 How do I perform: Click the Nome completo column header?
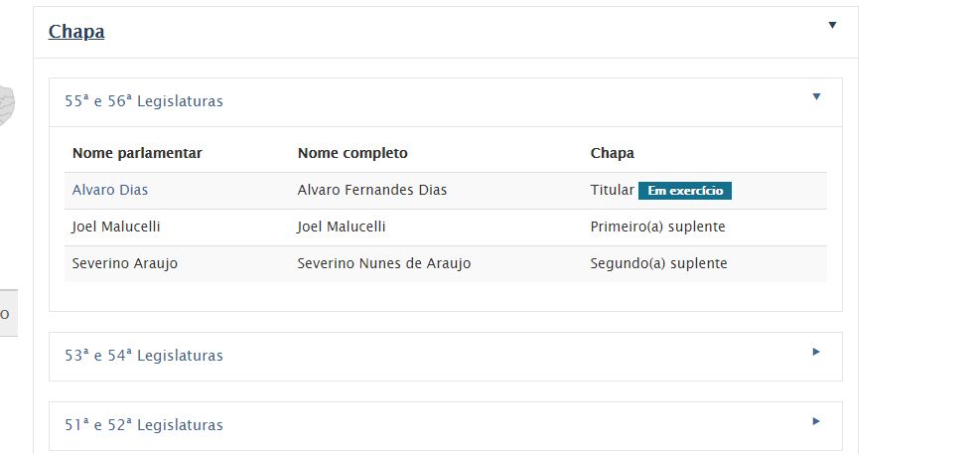coord(352,153)
